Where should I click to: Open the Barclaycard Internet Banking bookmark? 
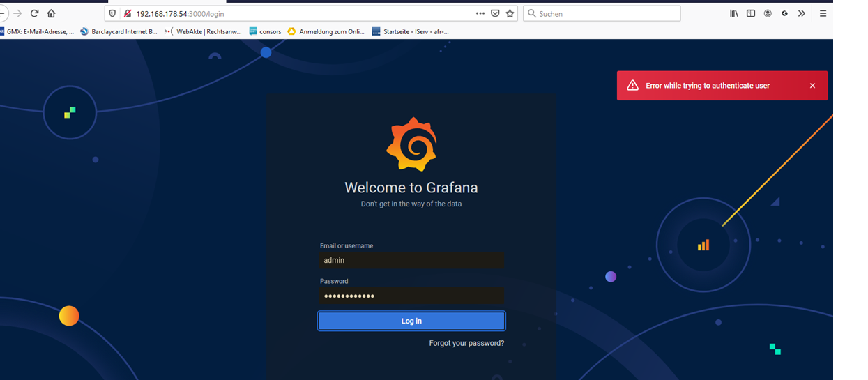(x=119, y=31)
